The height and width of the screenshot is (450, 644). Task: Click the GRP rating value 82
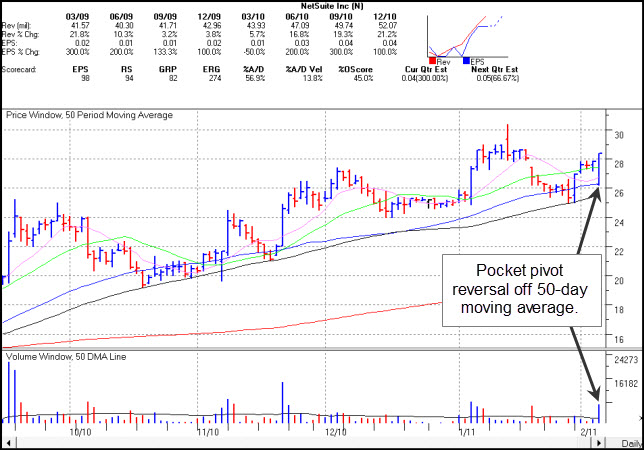[173, 78]
